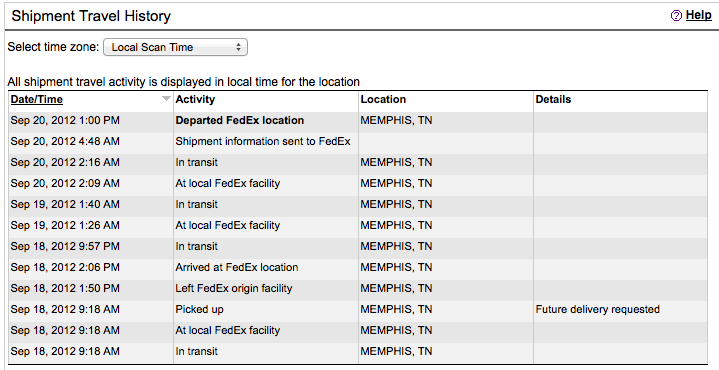This screenshot has width=719, height=370.
Task: Click the Shipment Travel History heading
Action: pos(91,16)
